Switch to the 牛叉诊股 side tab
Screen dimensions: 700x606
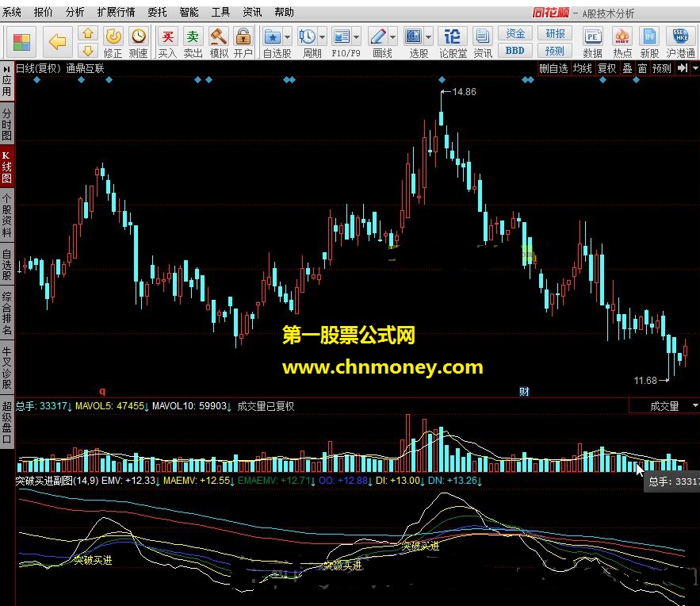tap(6, 366)
